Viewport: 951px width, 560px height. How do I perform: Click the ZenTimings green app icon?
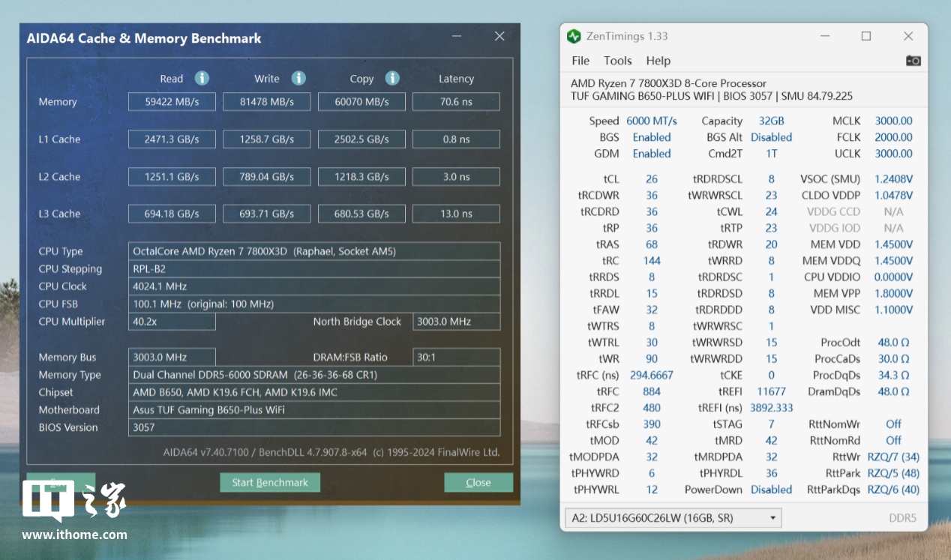pyautogui.click(x=574, y=36)
